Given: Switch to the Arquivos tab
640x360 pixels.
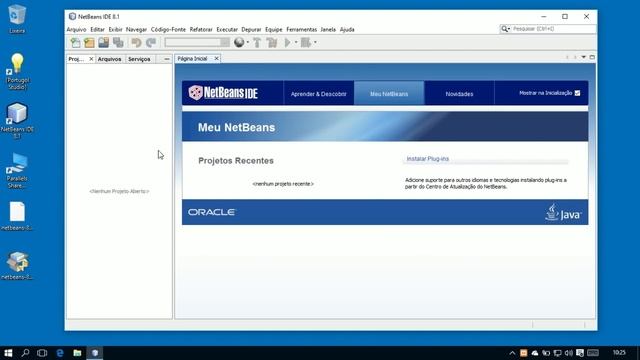Looking at the screenshot, I should point(109,59).
